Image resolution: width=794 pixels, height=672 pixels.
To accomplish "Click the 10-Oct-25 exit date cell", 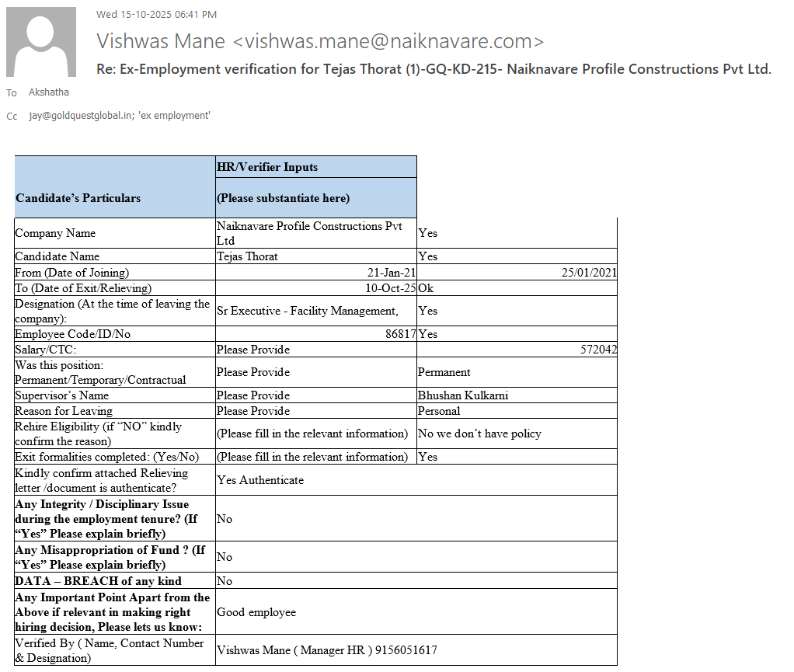I will 316,288.
